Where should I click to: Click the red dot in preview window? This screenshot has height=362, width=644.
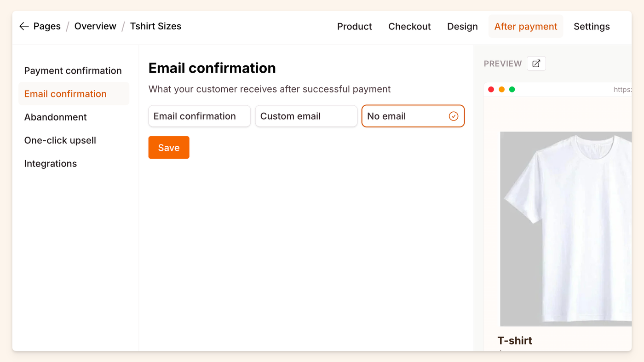[491, 89]
